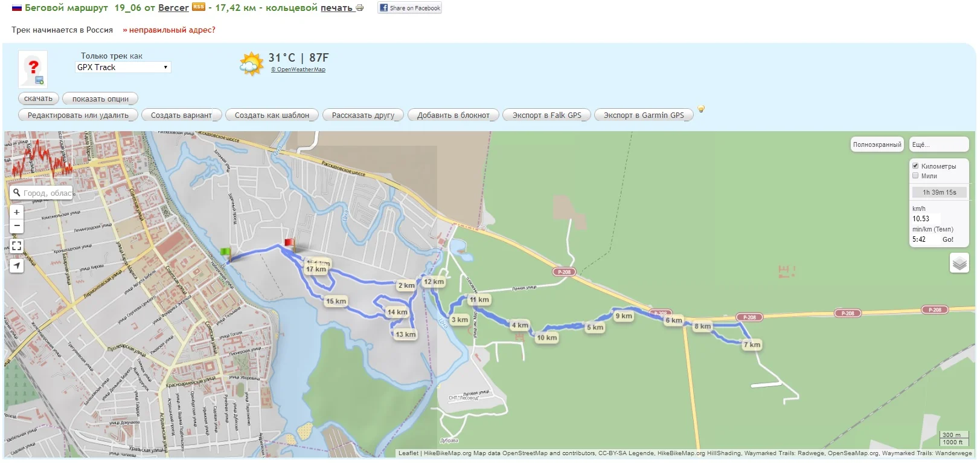Click the weather sun and cloud icon
Viewport: 980px width, 463px height.
point(251,63)
